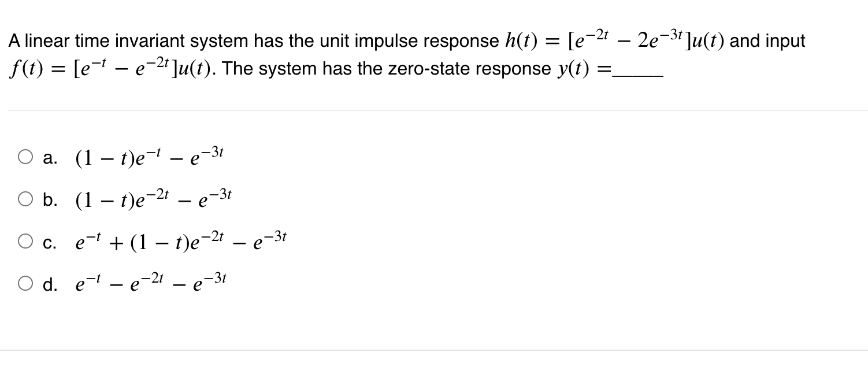Screen dimensions: 868x378
Task: Click the question text about the LTI system
Action: pyautogui.click(x=231, y=40)
